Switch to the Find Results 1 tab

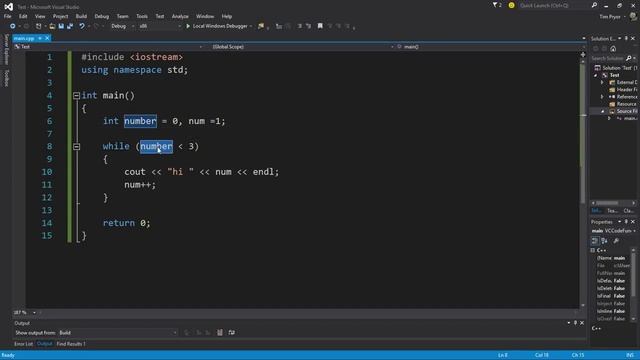pos(71,344)
